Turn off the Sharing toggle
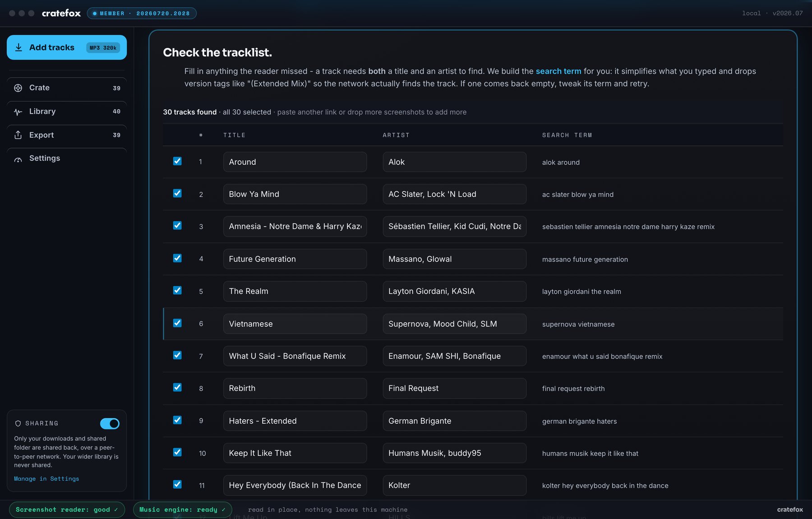Image resolution: width=812 pixels, height=519 pixels. tap(110, 423)
